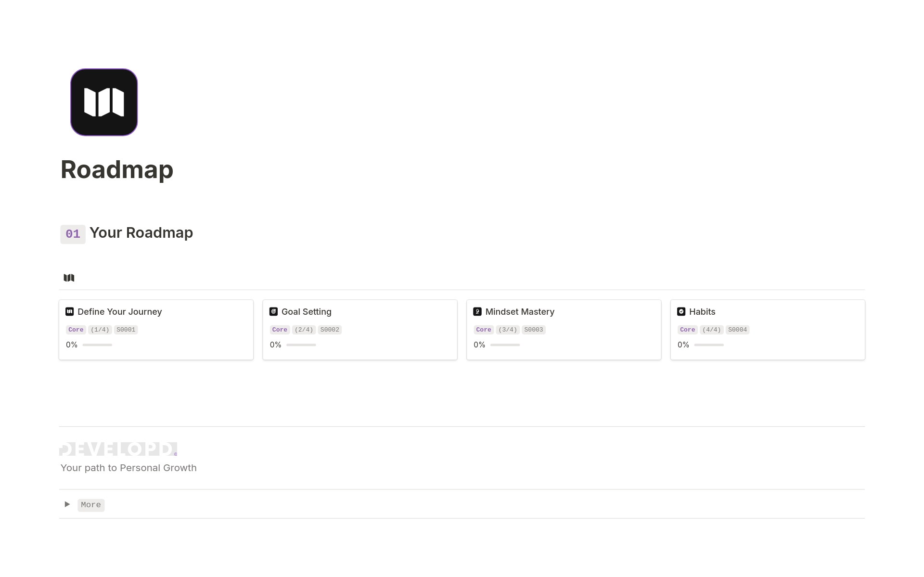The image size is (924, 577).
Task: Click the Core tag on Define Your Journey
Action: click(76, 330)
